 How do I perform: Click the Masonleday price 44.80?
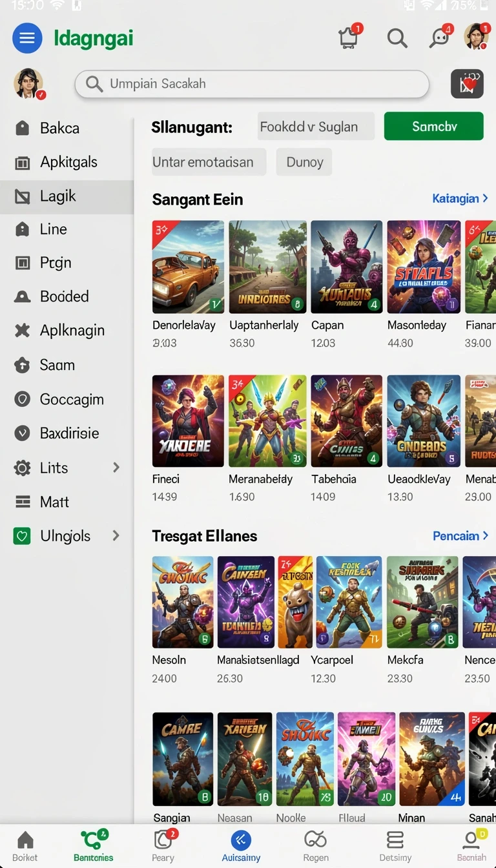400,344
